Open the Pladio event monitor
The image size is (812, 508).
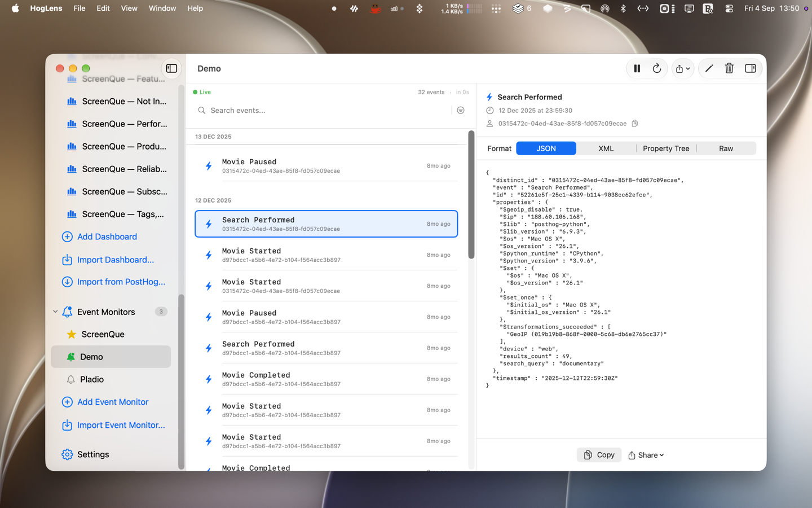click(111, 379)
